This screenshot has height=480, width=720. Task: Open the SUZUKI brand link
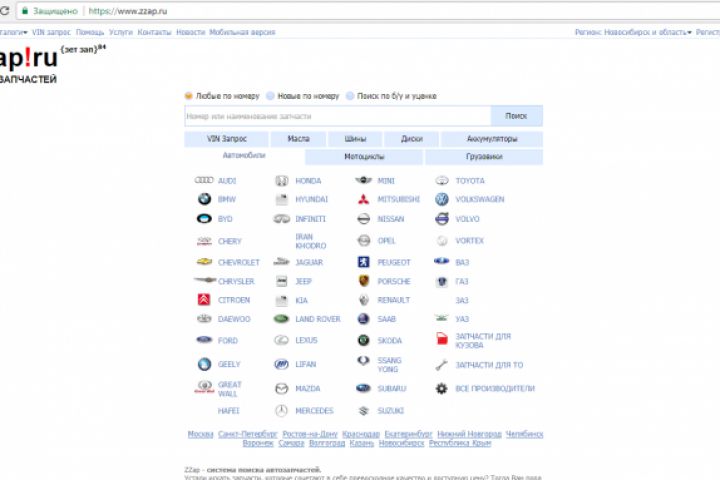point(391,411)
